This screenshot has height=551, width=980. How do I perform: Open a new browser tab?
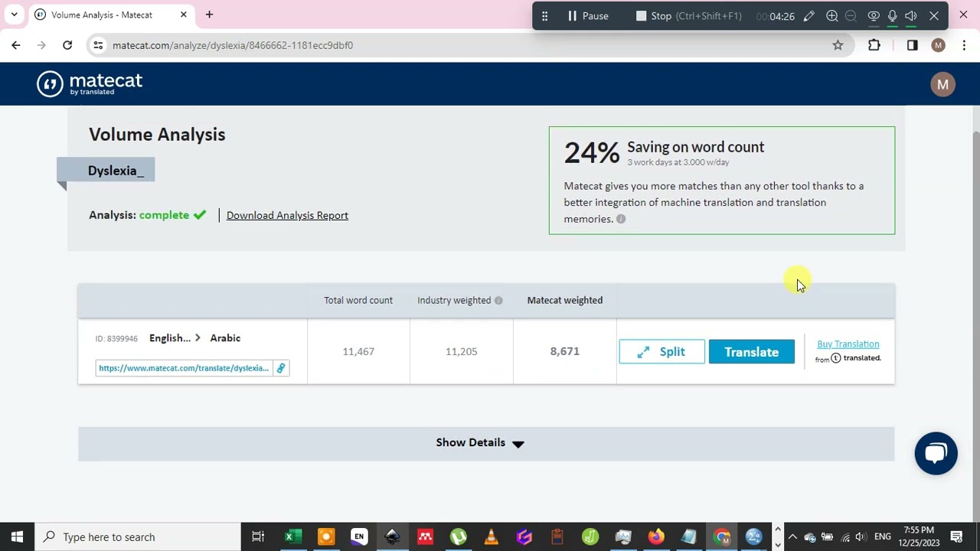209,15
